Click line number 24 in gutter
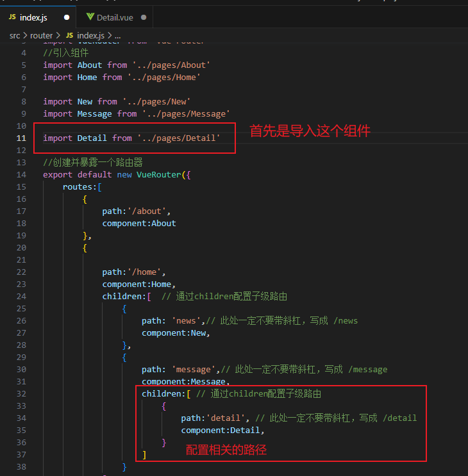 point(21,296)
